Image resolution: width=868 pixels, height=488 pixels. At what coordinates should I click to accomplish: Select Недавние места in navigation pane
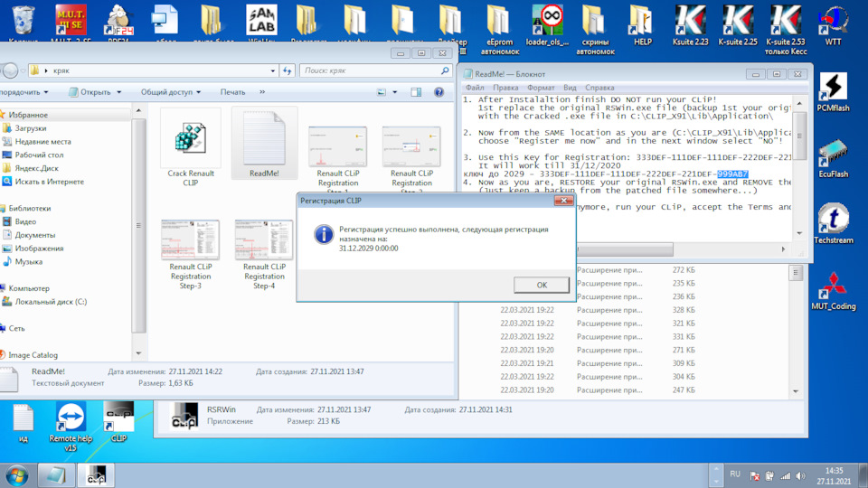point(42,142)
